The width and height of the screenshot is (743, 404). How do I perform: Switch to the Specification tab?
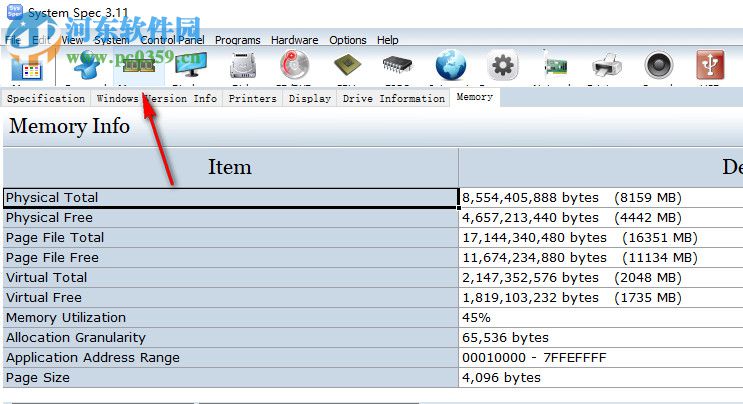click(46, 99)
